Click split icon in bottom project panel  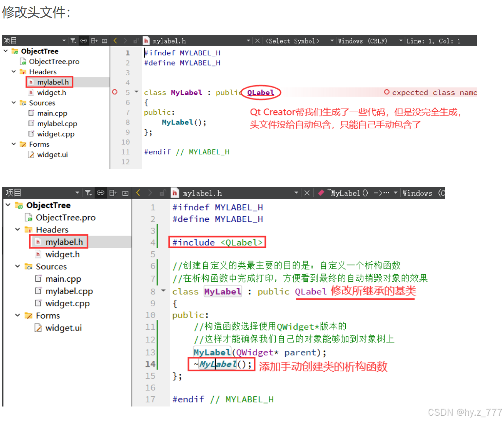point(113,192)
